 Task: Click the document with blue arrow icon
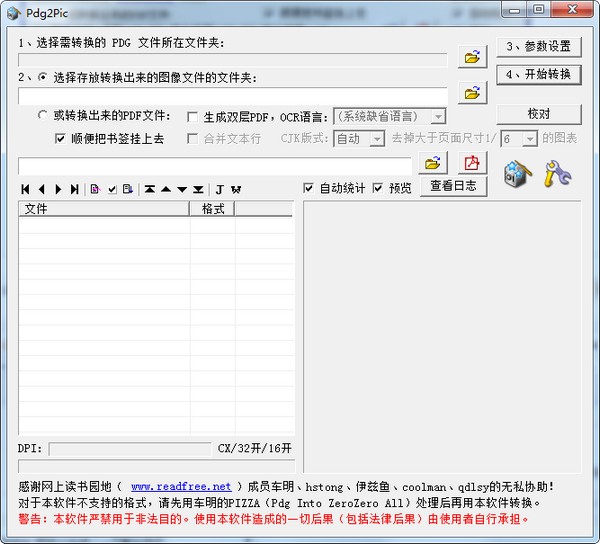128,189
